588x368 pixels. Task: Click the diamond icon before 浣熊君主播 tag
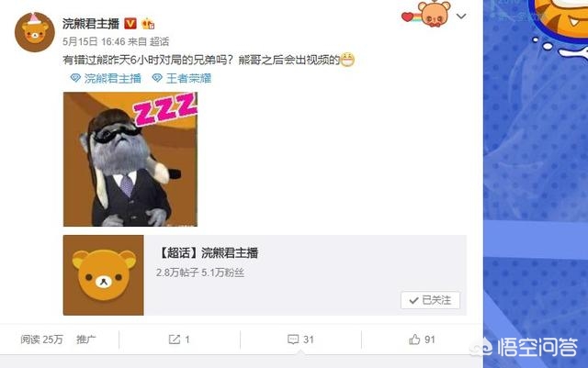pyautogui.click(x=75, y=78)
